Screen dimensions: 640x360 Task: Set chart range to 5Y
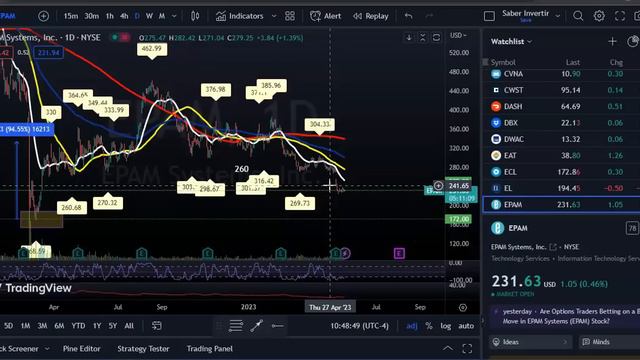click(113, 326)
